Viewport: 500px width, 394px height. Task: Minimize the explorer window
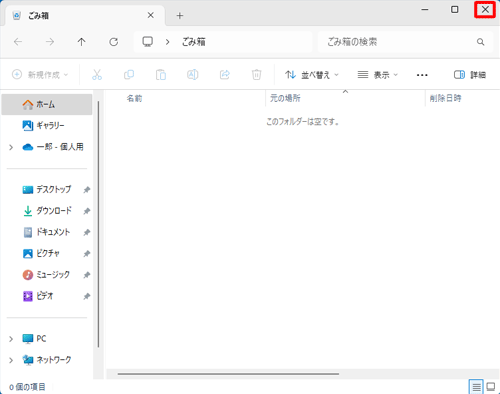425,10
